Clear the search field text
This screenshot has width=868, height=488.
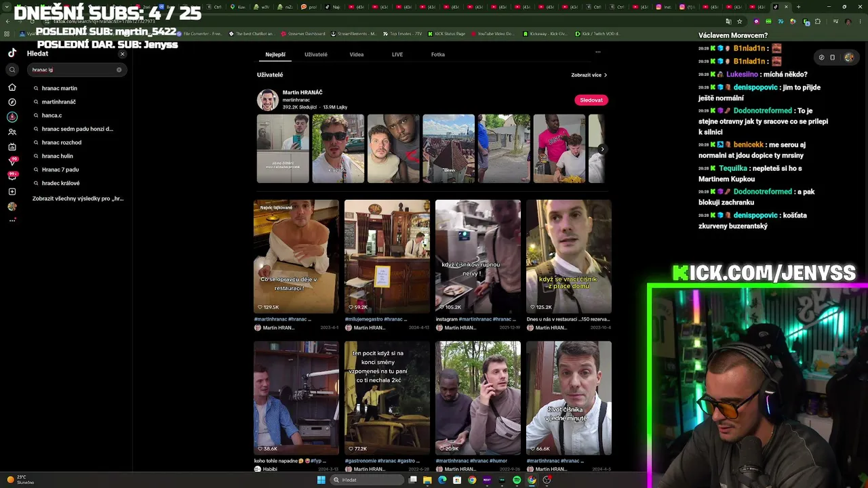tap(119, 70)
